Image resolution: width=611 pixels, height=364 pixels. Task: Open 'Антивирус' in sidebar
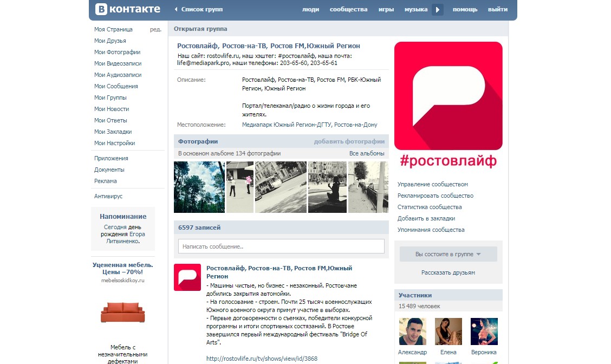click(x=108, y=196)
